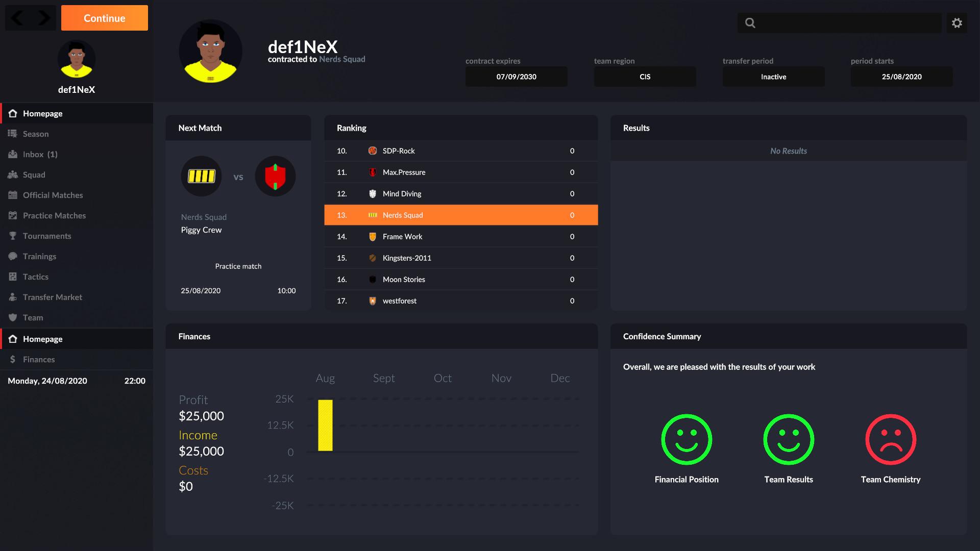Click the forward navigation arrow
Image resolution: width=980 pixels, height=551 pixels.
(42, 18)
